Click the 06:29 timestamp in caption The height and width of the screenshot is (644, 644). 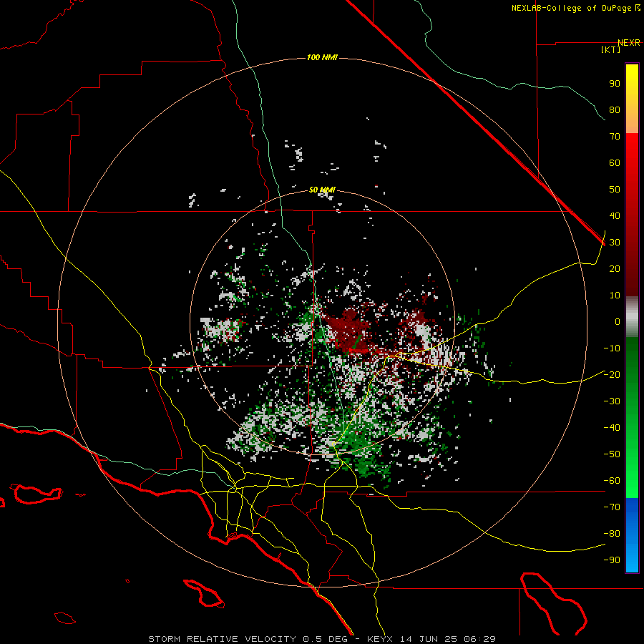(479, 639)
